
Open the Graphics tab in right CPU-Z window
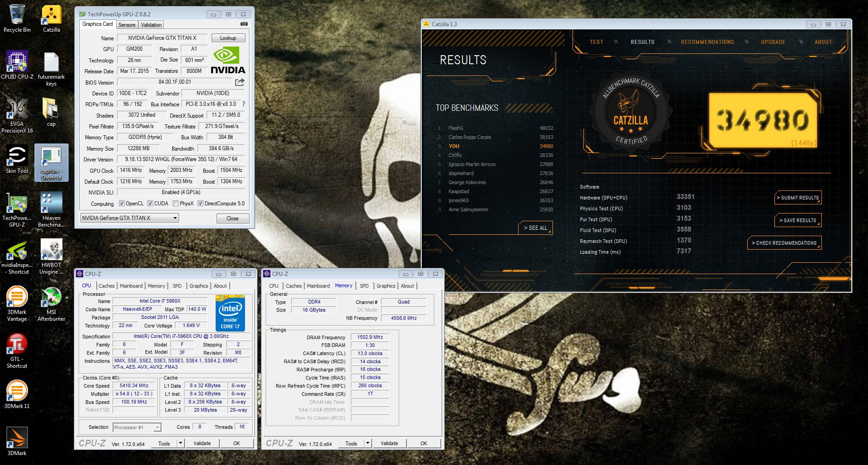pos(386,286)
